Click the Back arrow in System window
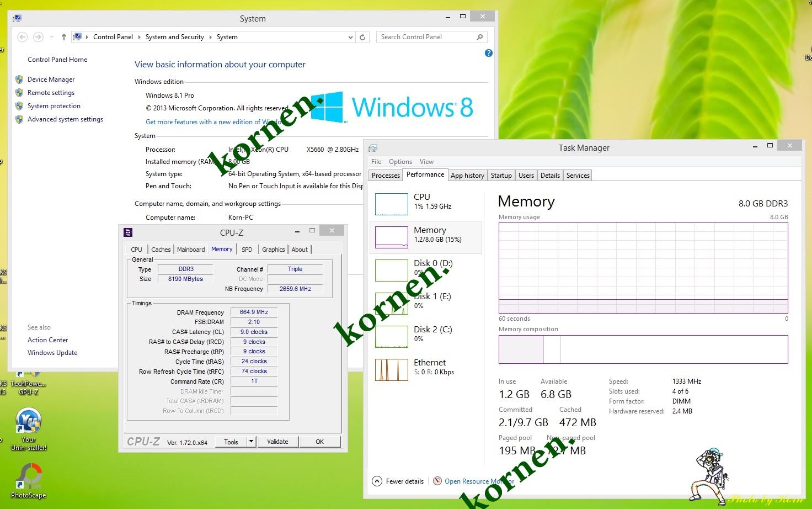The height and width of the screenshot is (509, 812). (23, 37)
